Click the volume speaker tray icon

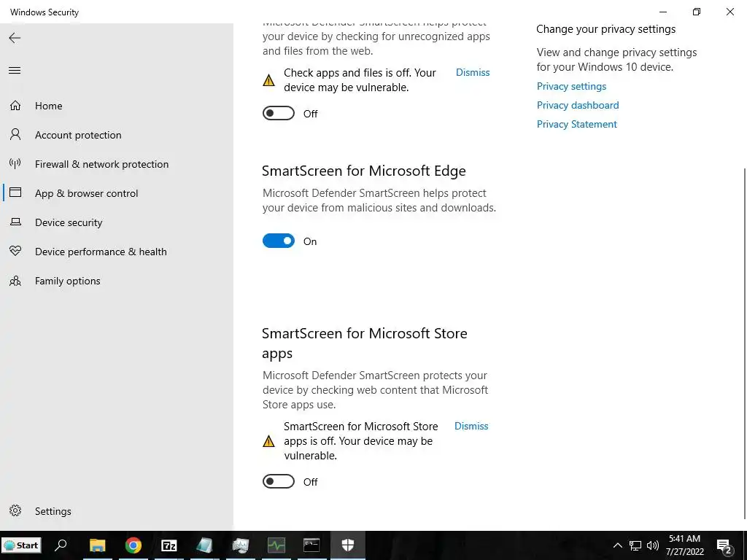click(653, 545)
